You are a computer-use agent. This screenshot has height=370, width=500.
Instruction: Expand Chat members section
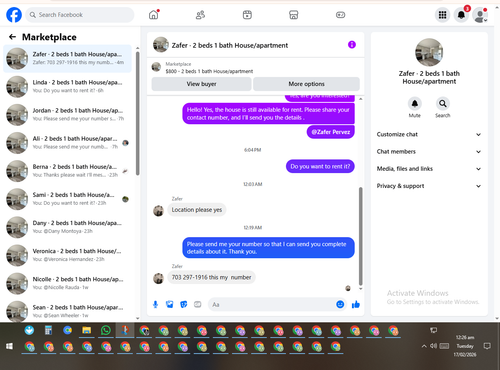point(429,152)
